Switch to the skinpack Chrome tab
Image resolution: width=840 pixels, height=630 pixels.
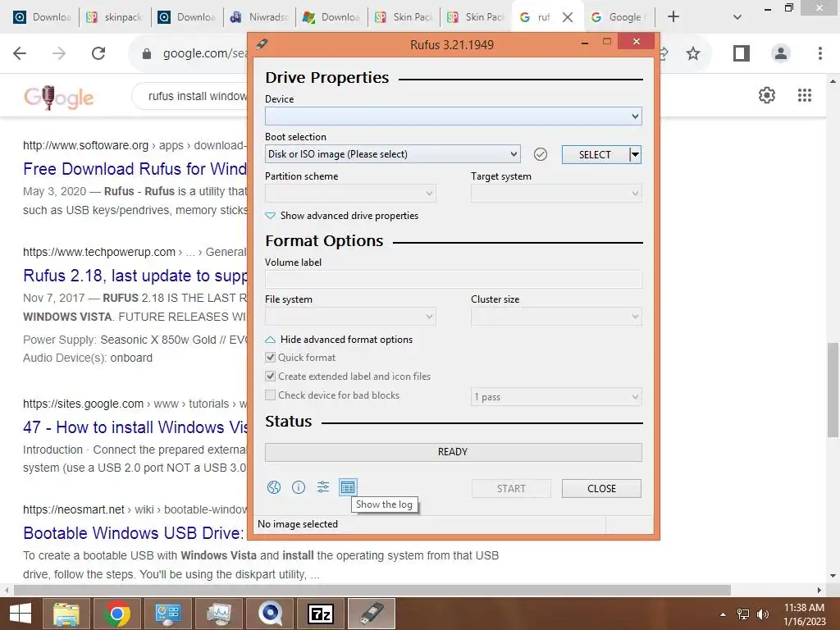pyautogui.click(x=114, y=17)
